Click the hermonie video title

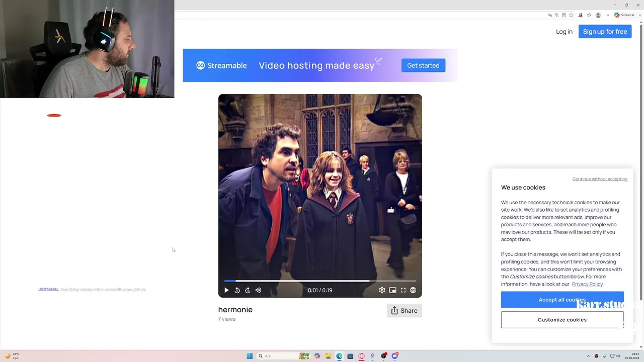pos(235,310)
